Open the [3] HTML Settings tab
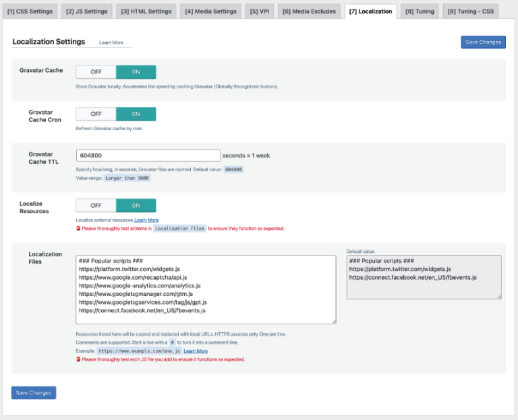This screenshot has width=518, height=420. [146, 11]
